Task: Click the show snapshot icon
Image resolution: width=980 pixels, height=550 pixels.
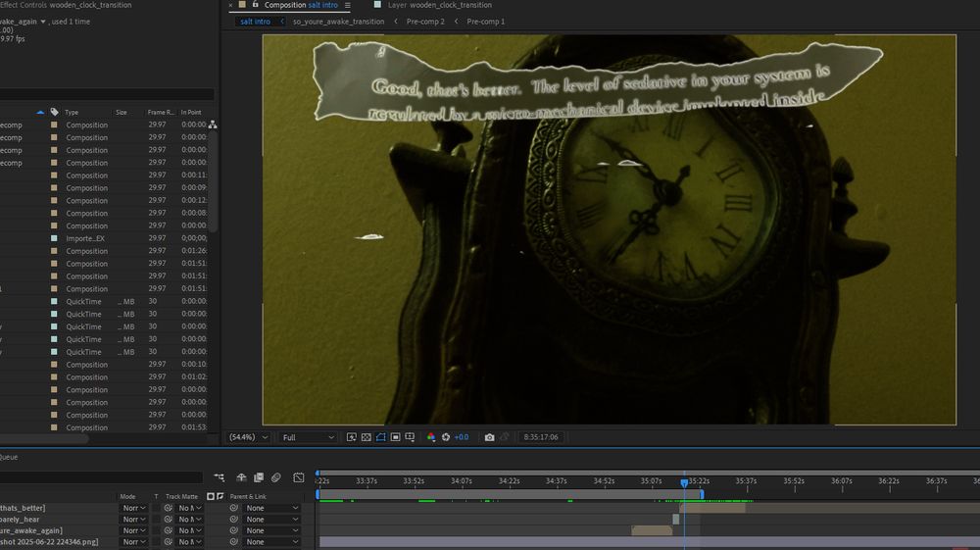Action: point(505,437)
